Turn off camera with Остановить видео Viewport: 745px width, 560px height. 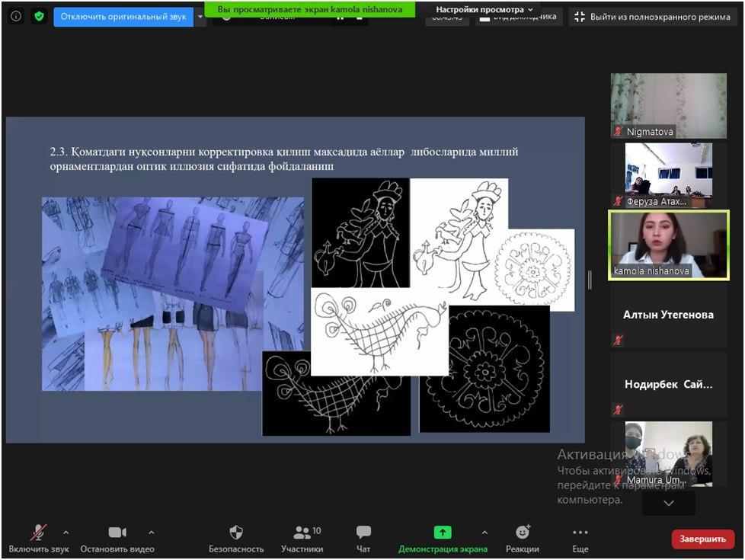[117, 533]
